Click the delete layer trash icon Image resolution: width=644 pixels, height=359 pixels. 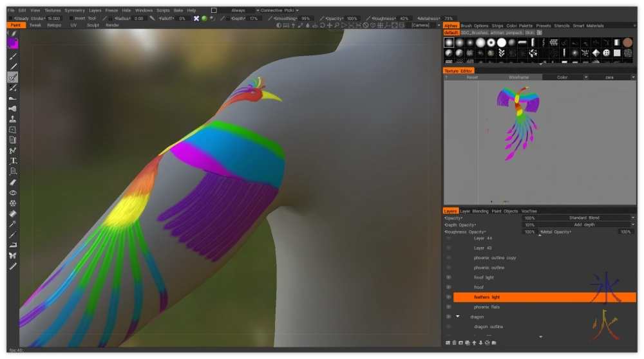455,342
